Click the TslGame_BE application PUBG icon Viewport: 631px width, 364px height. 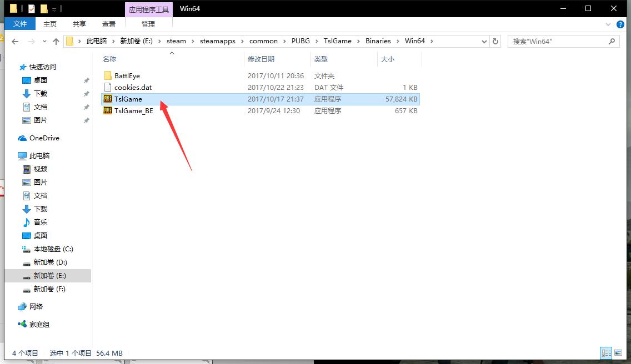[x=107, y=110]
